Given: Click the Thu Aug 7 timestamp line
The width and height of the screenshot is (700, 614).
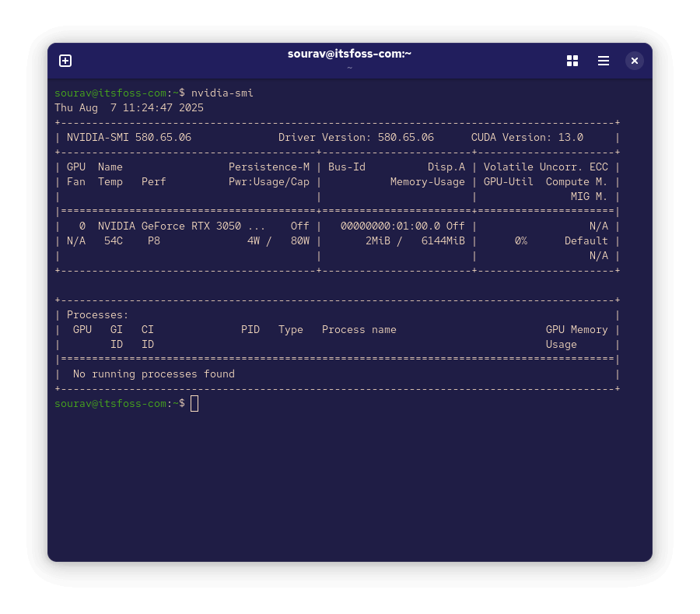Looking at the screenshot, I should tap(129, 108).
